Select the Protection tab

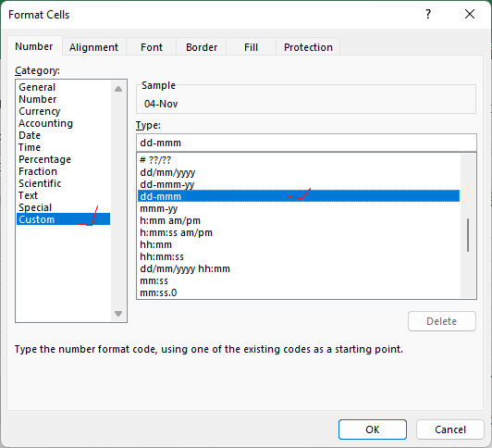click(x=308, y=47)
